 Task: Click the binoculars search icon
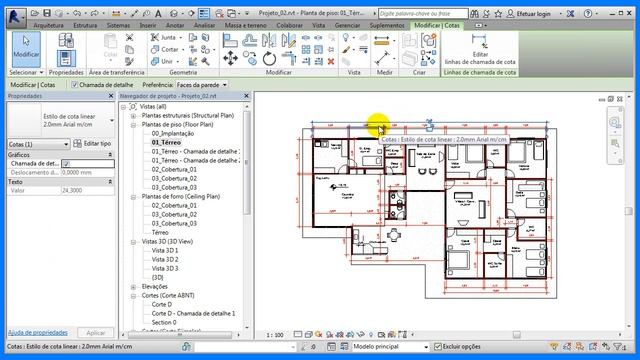click(474, 13)
